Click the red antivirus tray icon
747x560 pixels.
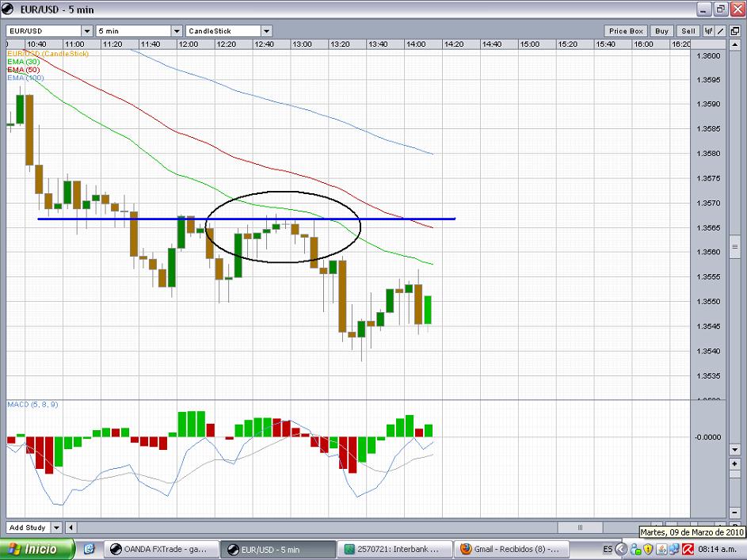pos(689,548)
